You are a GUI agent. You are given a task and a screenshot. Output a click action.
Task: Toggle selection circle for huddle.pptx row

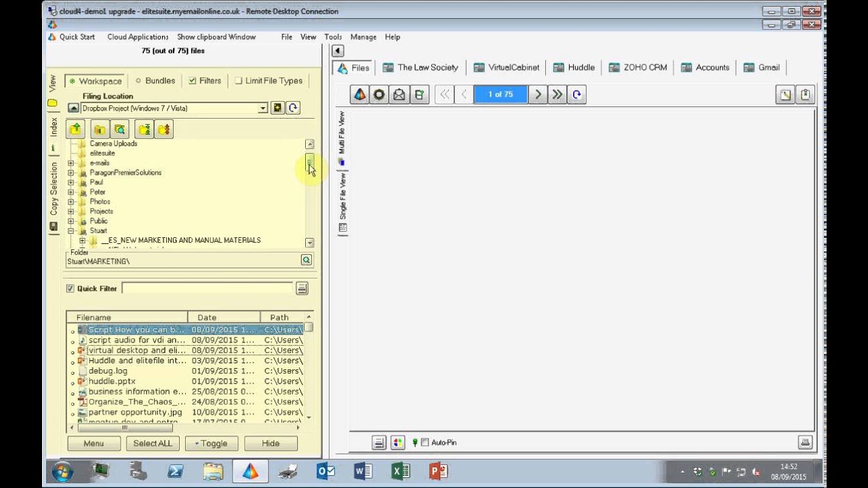point(73,382)
